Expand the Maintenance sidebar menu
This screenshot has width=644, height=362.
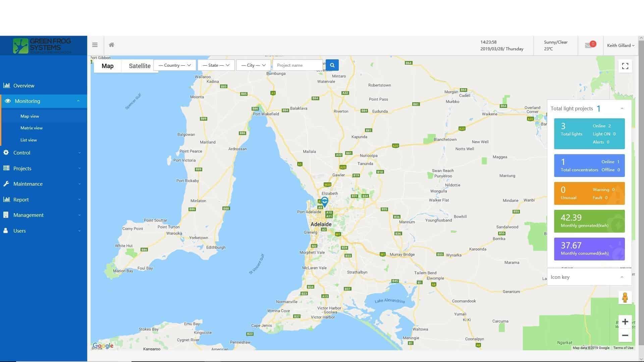[x=28, y=184]
